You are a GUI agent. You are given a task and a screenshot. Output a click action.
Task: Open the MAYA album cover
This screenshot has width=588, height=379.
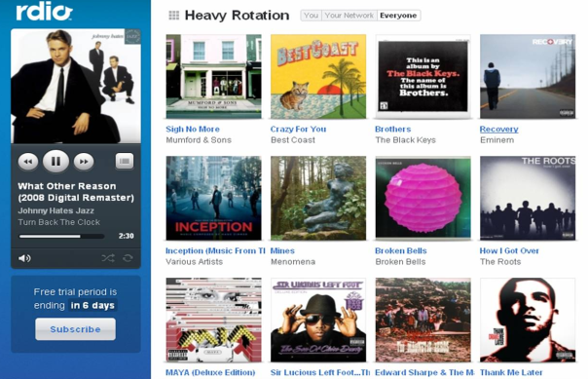pos(214,320)
